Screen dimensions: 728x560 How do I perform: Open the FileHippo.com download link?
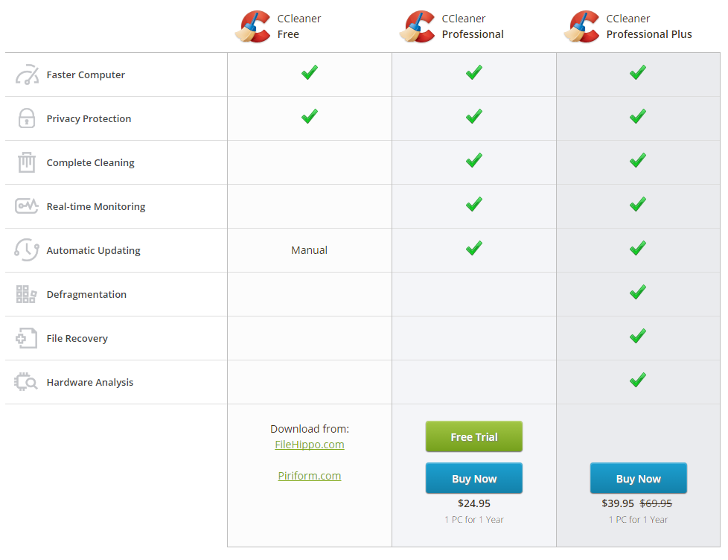[310, 445]
